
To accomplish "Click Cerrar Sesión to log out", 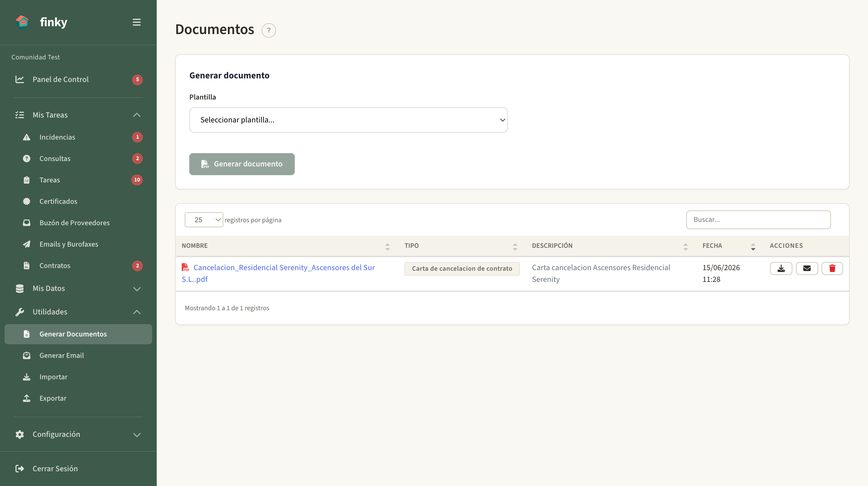I will click(78, 469).
